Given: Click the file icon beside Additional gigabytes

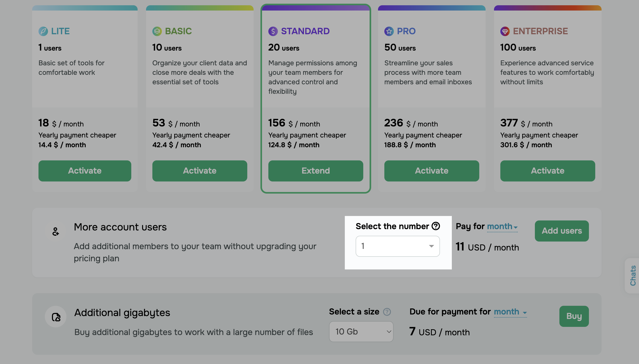Looking at the screenshot, I should pyautogui.click(x=56, y=317).
